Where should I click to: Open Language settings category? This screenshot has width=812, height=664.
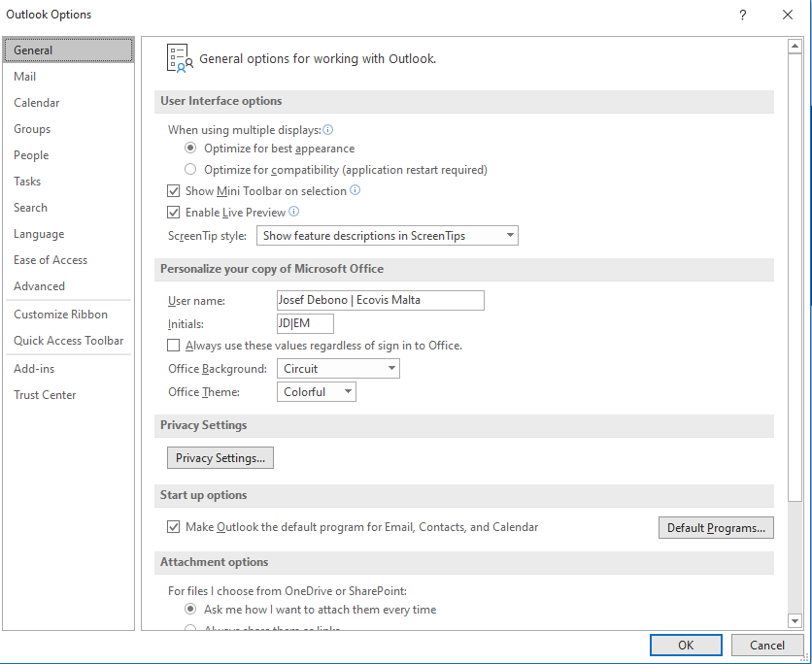pos(68,234)
